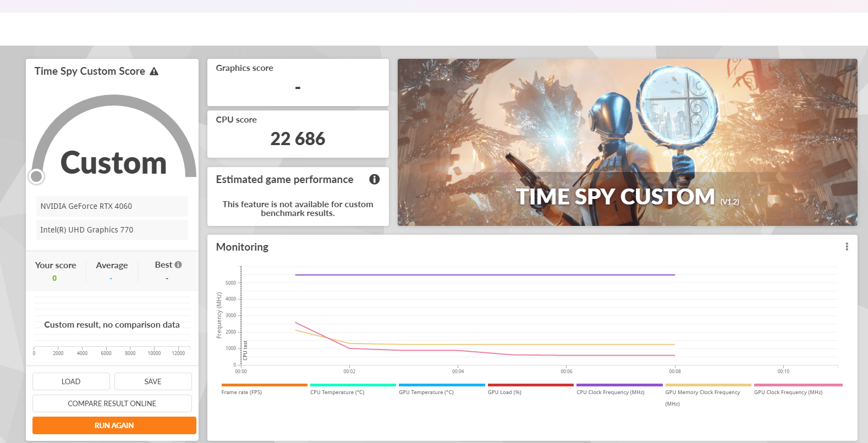Select the NVIDIA GeForce RTX 4060 entry
The image size is (868, 443).
click(x=112, y=206)
